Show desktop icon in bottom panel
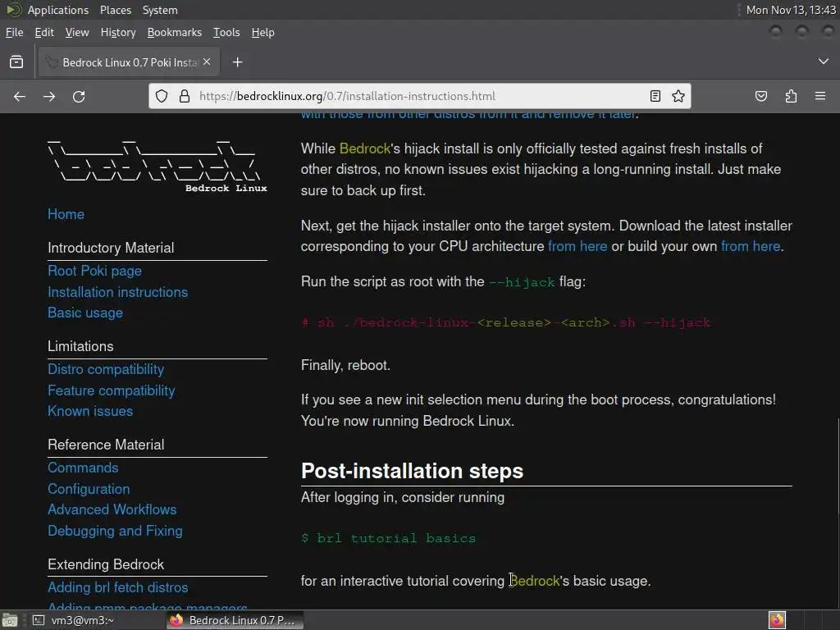 click(x=10, y=620)
